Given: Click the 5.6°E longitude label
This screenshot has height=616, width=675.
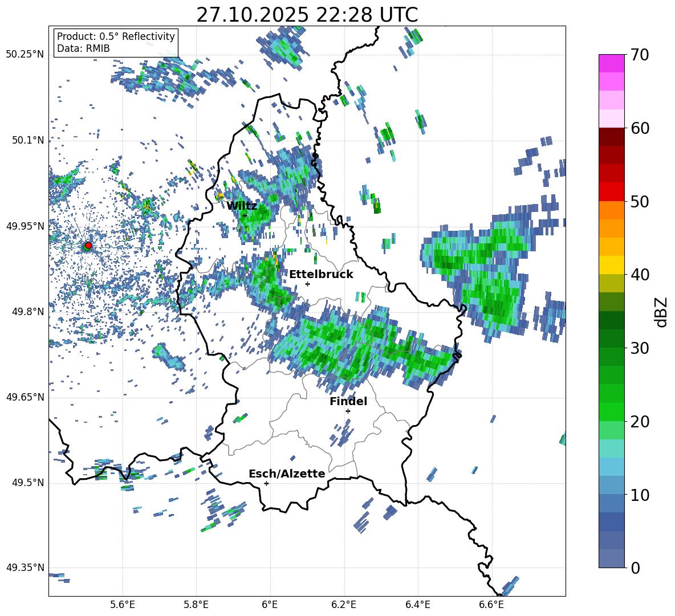Looking at the screenshot, I should (x=123, y=605).
